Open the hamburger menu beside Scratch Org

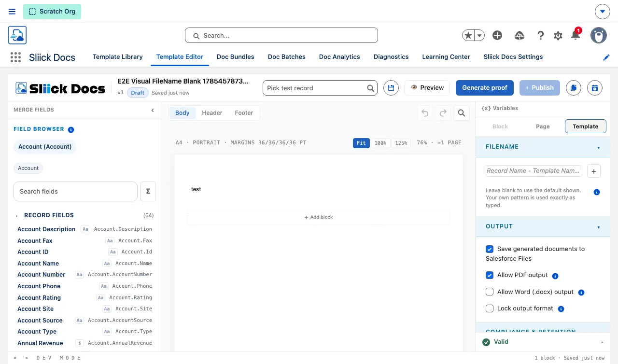coord(12,12)
